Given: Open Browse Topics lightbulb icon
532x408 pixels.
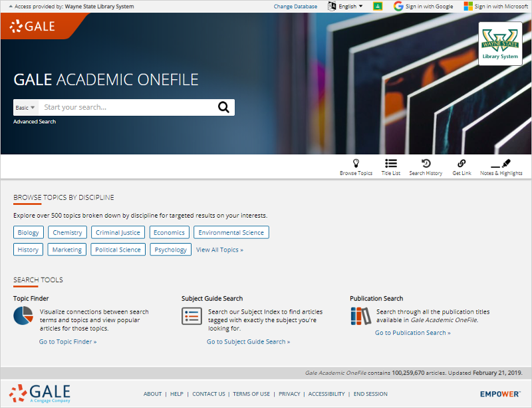Looking at the screenshot, I should pyautogui.click(x=356, y=164).
